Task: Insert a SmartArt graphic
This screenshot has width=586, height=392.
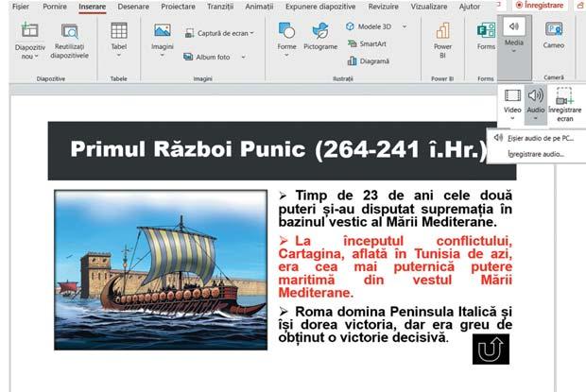Action: 367,43
